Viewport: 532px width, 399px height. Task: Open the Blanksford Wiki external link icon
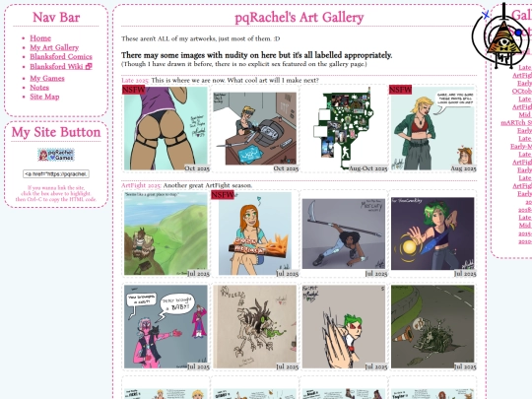click(89, 67)
